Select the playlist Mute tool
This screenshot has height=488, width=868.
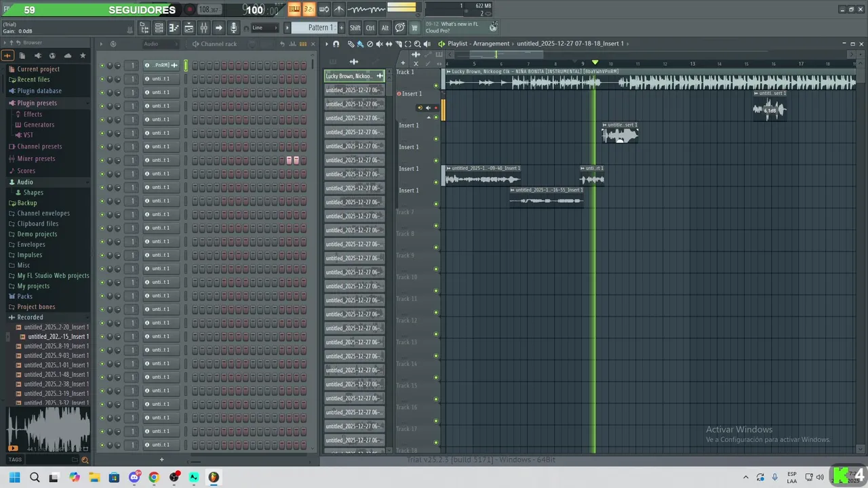379,44
